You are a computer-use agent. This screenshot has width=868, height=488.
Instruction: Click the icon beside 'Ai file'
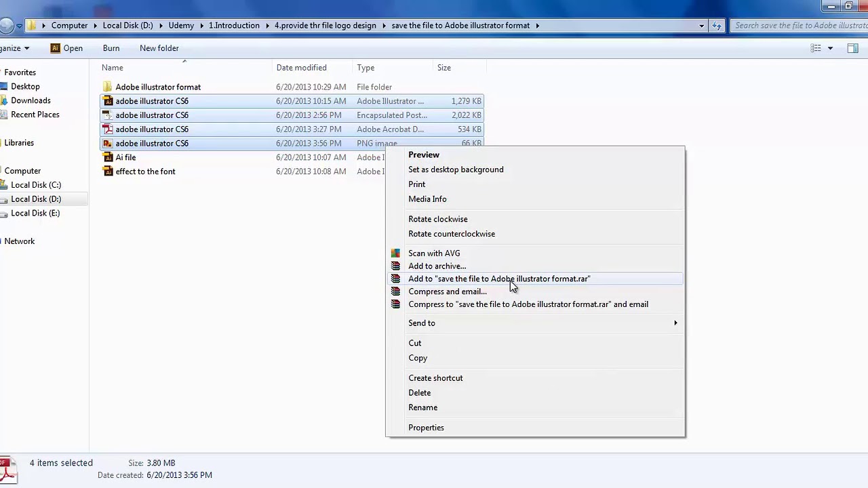[x=107, y=157]
